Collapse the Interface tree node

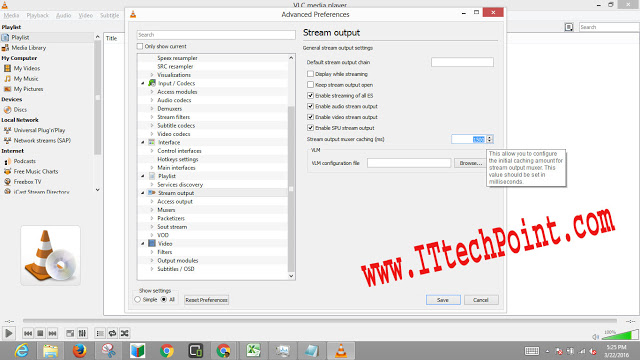click(x=143, y=142)
